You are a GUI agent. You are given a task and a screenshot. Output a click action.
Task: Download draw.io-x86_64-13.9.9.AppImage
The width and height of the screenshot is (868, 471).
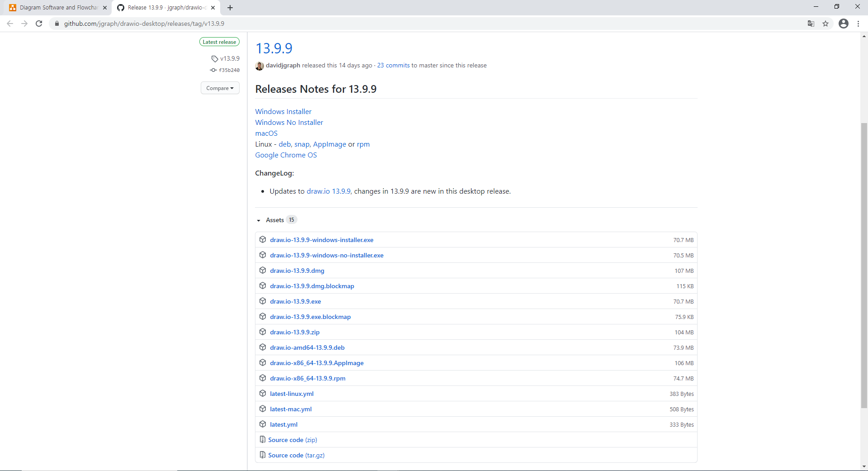pyautogui.click(x=317, y=363)
